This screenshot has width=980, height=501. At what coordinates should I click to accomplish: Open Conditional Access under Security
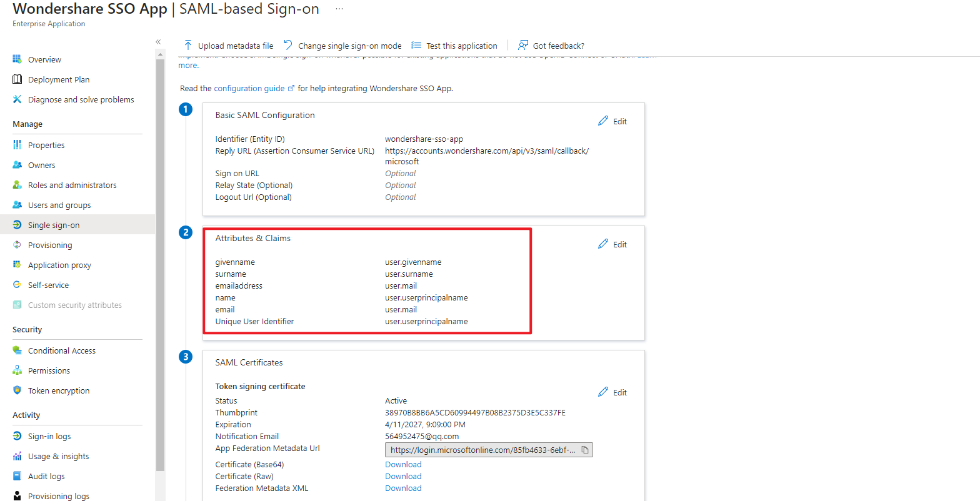tap(61, 350)
